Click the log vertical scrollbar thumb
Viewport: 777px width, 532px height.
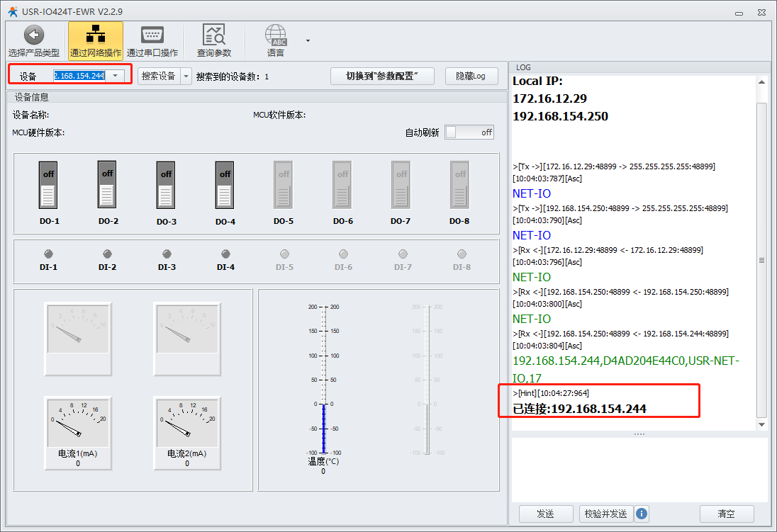click(x=761, y=261)
